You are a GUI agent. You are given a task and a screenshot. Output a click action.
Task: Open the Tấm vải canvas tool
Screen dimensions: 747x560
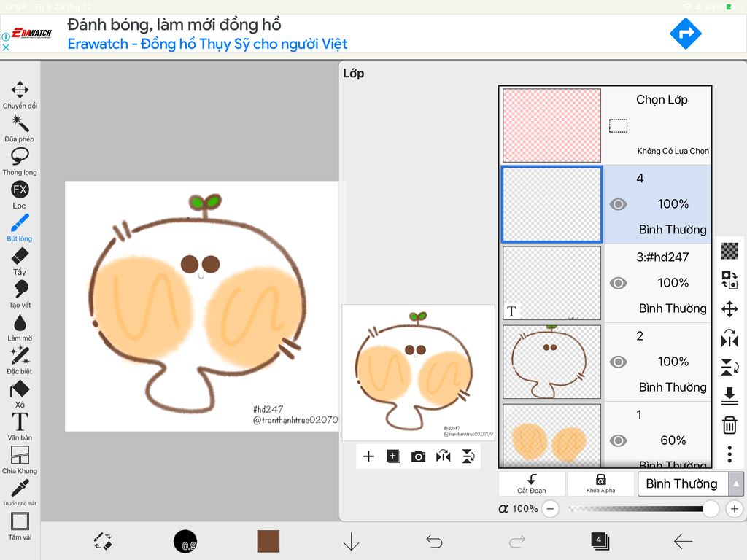pyautogui.click(x=20, y=526)
